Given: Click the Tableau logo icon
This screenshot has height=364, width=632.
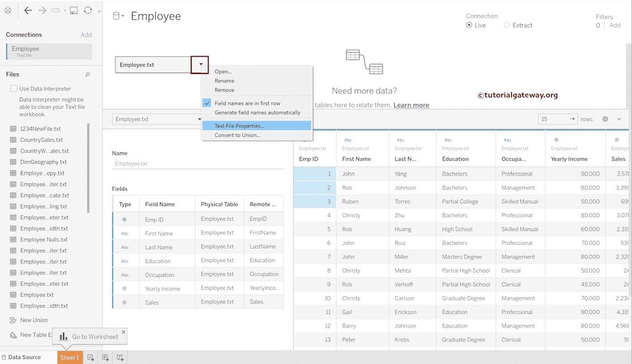Looking at the screenshot, I should tap(8, 10).
